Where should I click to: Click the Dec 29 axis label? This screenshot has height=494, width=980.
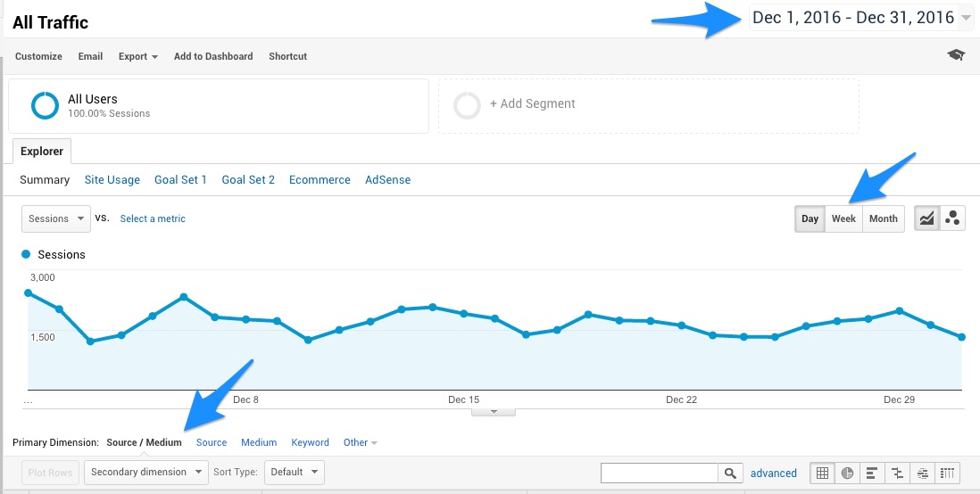pos(900,399)
